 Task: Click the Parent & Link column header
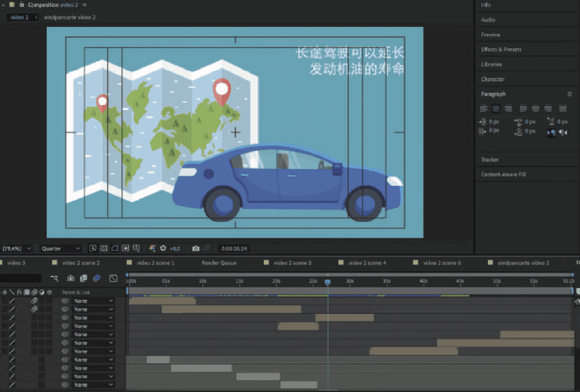click(76, 292)
